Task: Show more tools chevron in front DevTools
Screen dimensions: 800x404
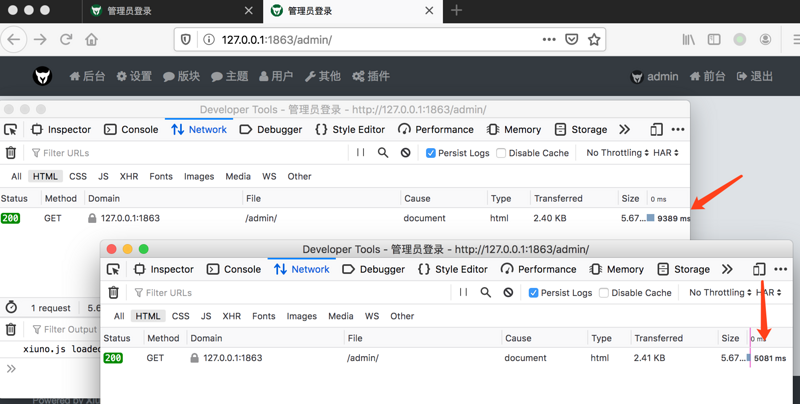Action: point(727,269)
